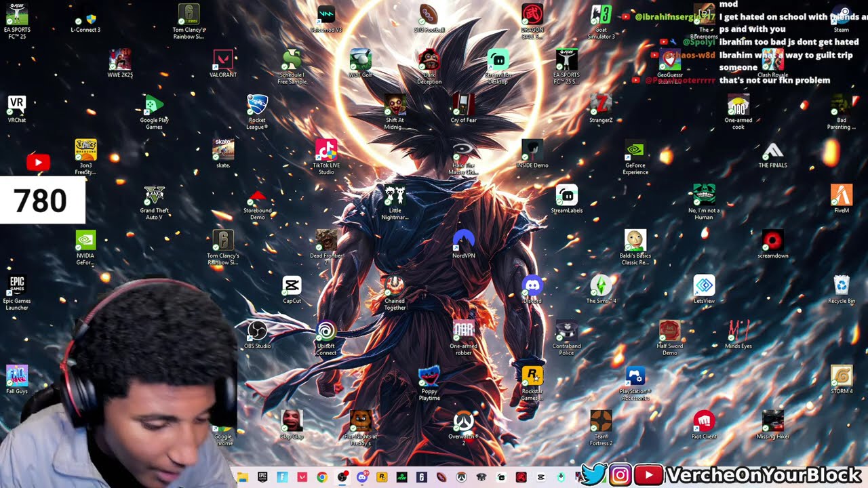Click Rockstar Games Launcher taskbar icon
The width and height of the screenshot is (868, 488).
(382, 477)
